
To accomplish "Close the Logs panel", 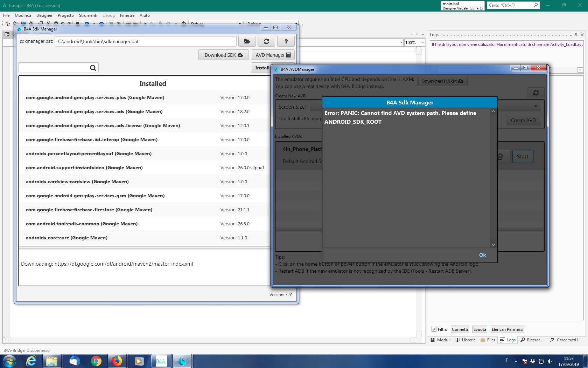I will [x=582, y=35].
